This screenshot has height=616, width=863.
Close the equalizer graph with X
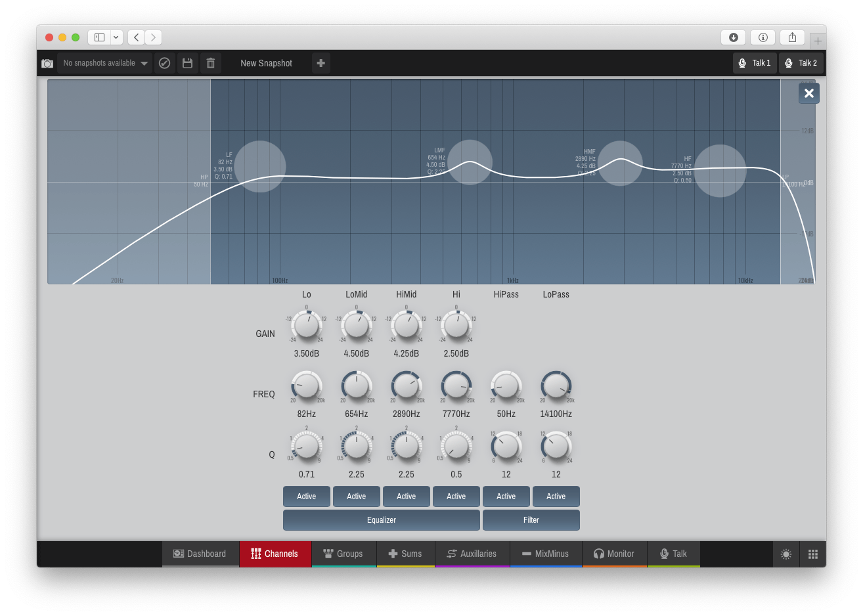click(809, 93)
